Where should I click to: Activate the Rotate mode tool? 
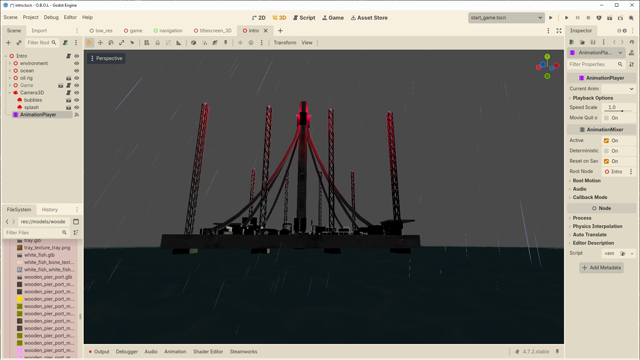(x=111, y=42)
